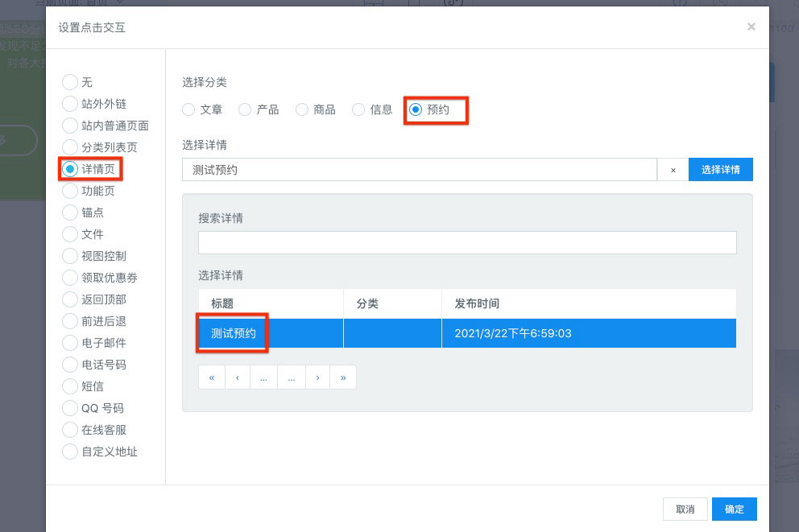Select the 商品 category radio
The width and height of the screenshot is (799, 532).
click(x=302, y=109)
